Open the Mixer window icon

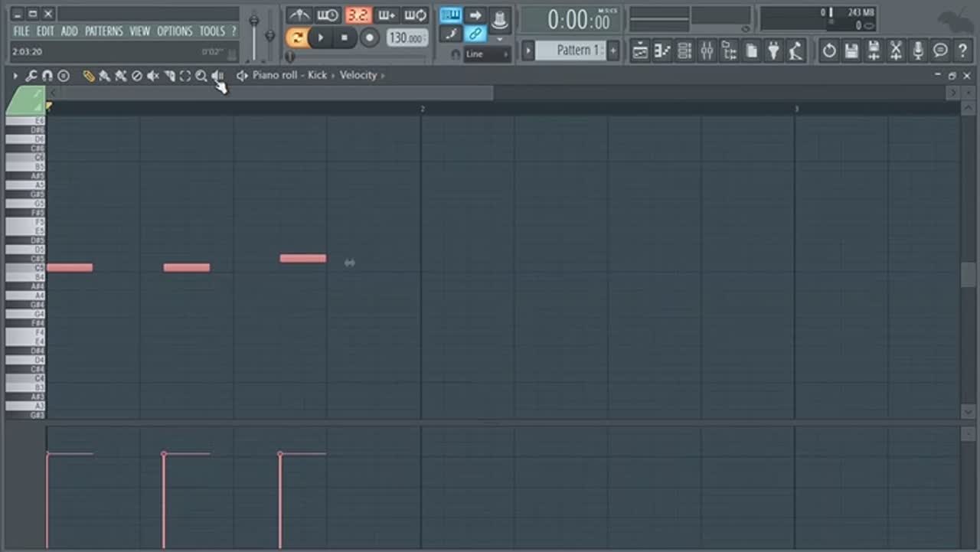coord(707,51)
